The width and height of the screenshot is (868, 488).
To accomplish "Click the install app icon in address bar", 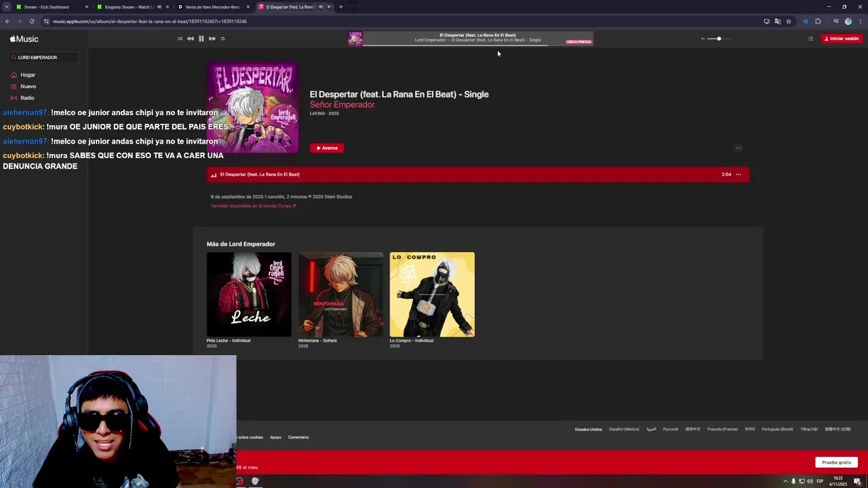I will [767, 21].
